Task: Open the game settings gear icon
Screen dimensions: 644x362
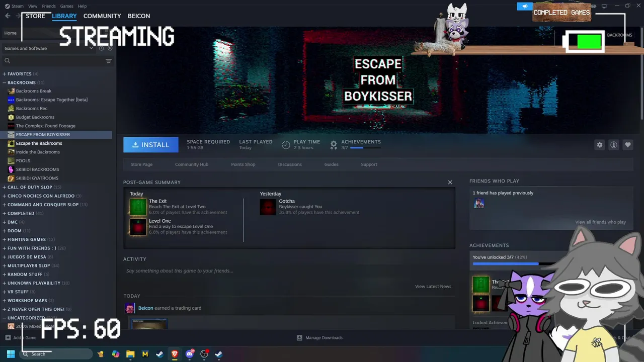Action: click(x=600, y=145)
